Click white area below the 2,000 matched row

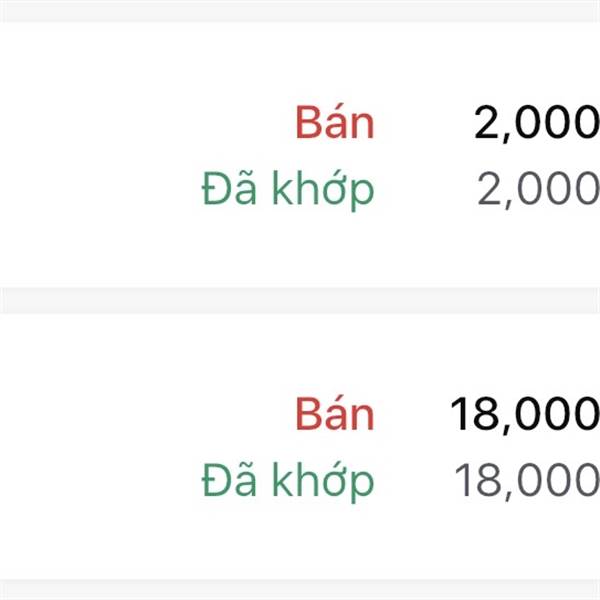click(x=300, y=250)
